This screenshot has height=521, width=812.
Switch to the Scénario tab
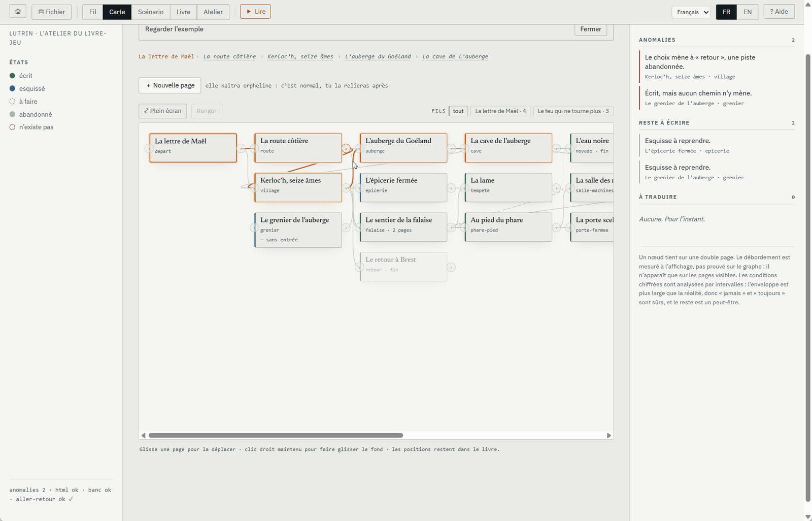(x=151, y=12)
